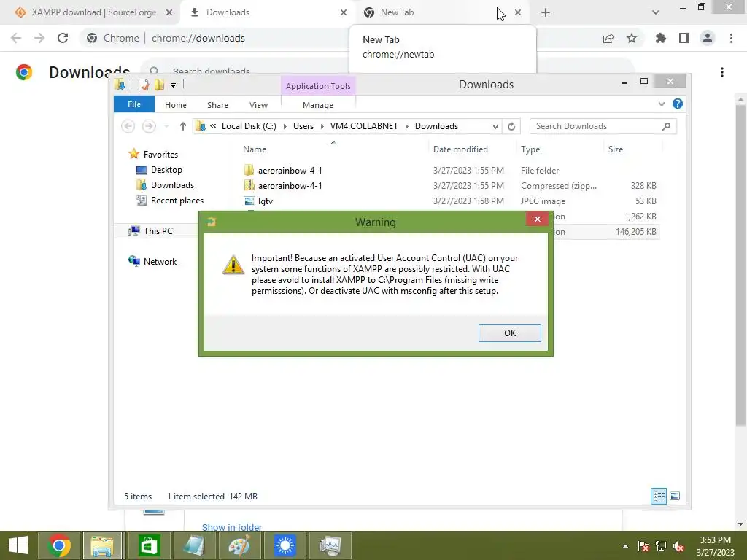
Task: Open Chrome from the taskbar
Action: click(58, 545)
